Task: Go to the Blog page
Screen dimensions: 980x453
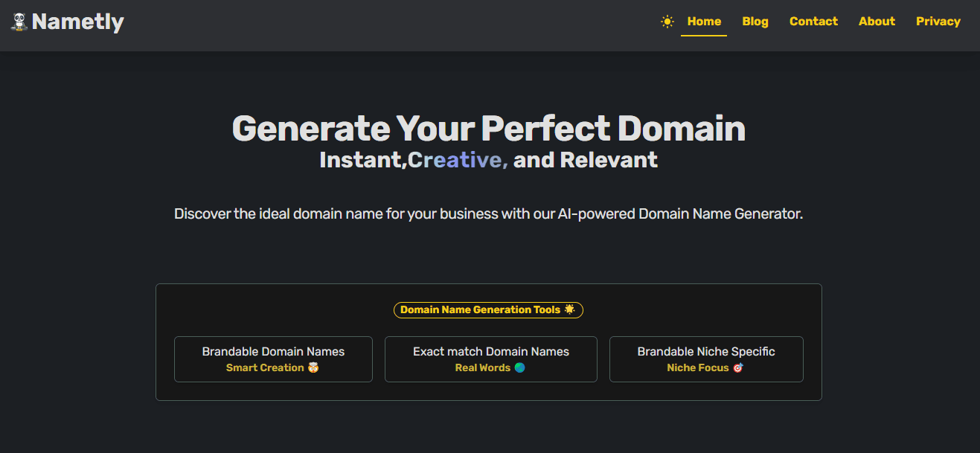Action: point(755,22)
